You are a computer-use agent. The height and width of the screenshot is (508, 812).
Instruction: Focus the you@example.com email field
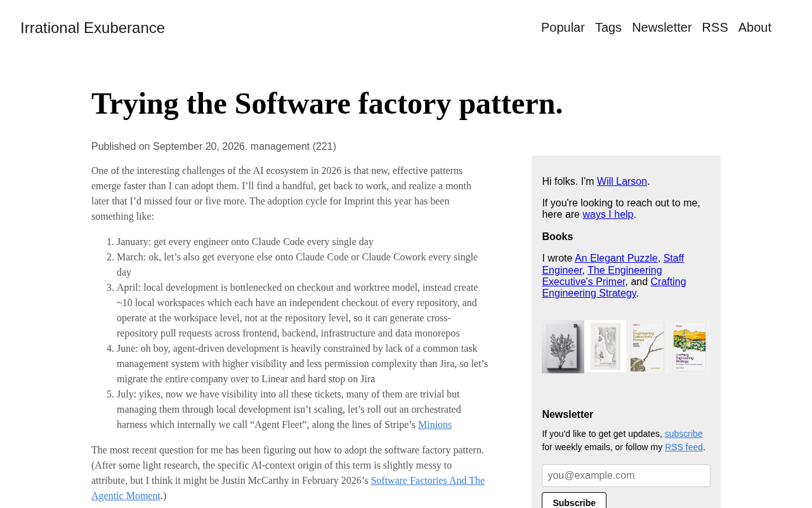click(626, 476)
